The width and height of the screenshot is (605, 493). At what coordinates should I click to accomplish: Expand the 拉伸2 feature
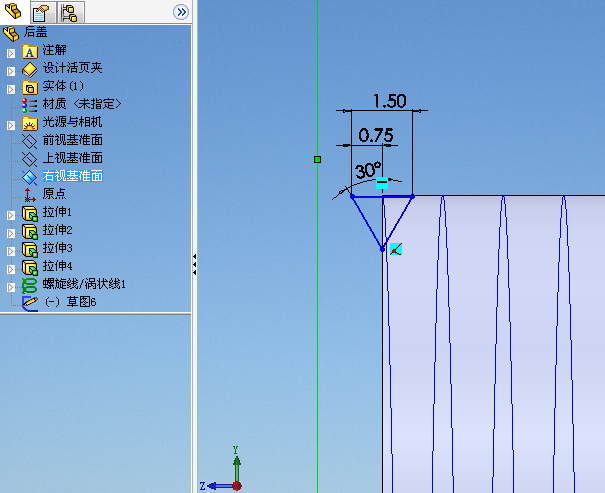(11, 233)
